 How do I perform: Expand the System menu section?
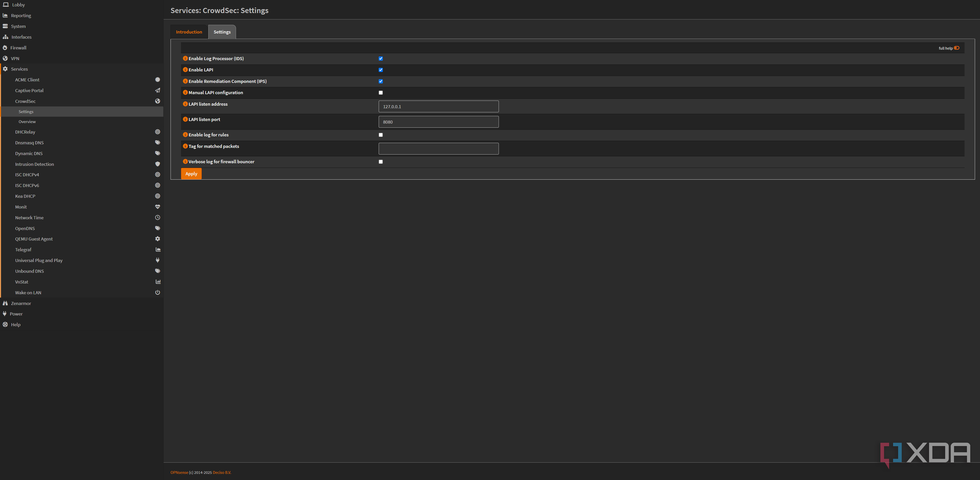click(x=82, y=26)
